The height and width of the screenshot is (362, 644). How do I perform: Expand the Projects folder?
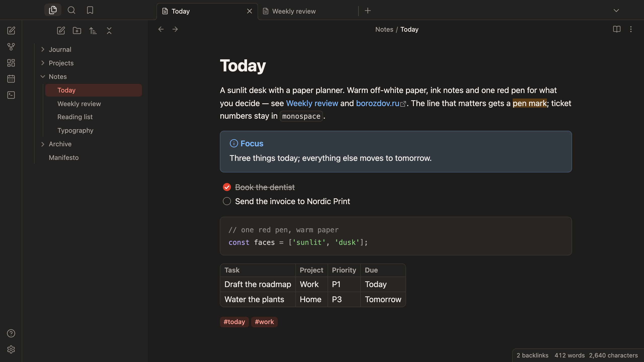(x=43, y=63)
